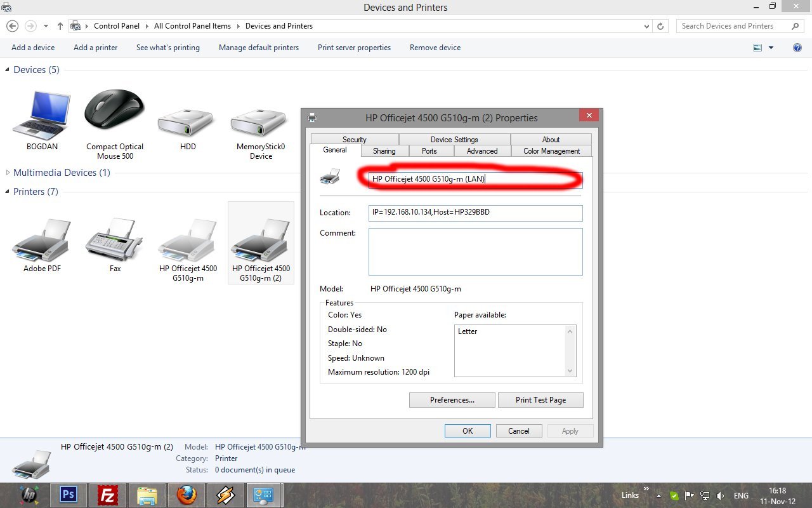
Task: Close the printer Properties dialog
Action: click(589, 116)
